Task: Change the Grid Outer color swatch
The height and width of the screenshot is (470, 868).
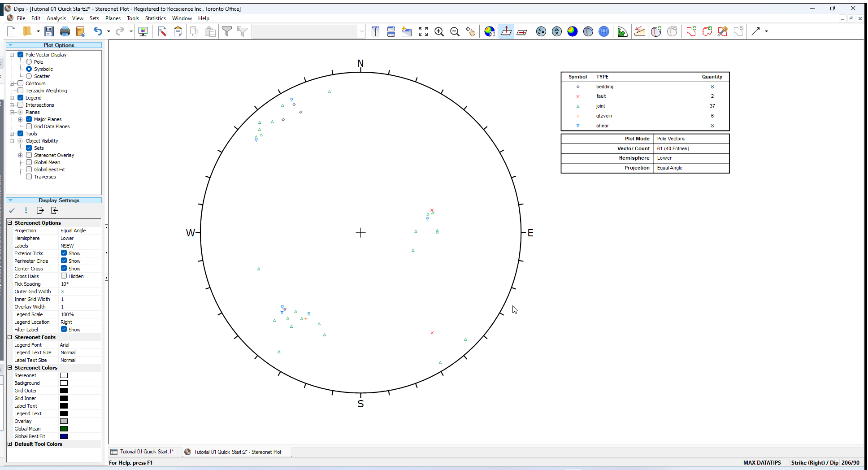Action: (64, 390)
